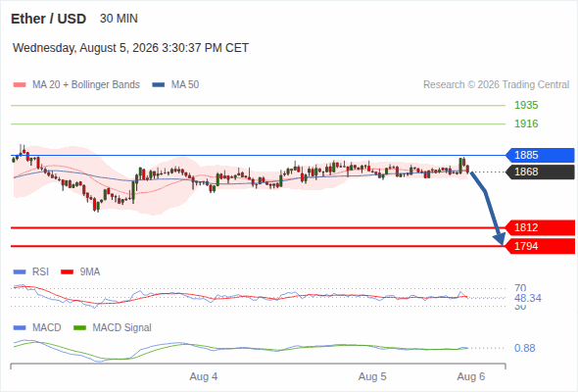Click the 30 MIN timeframe label
Screen dimensions: 578x392
click(x=119, y=19)
